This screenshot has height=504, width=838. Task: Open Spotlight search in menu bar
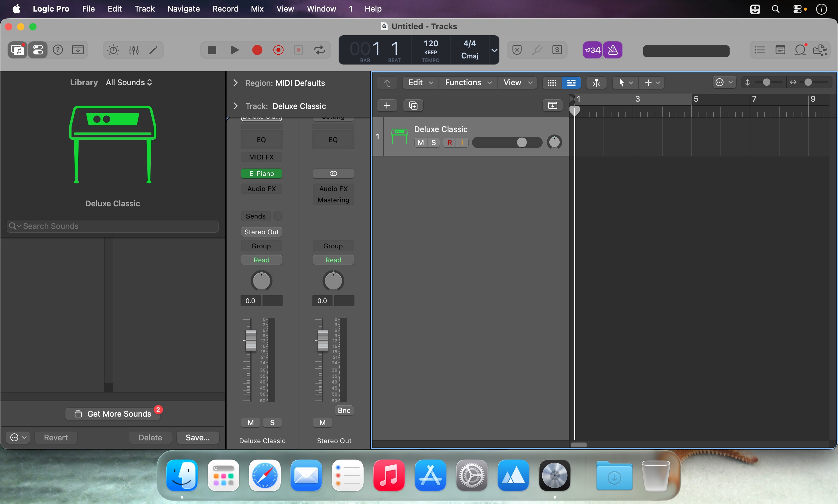click(776, 9)
